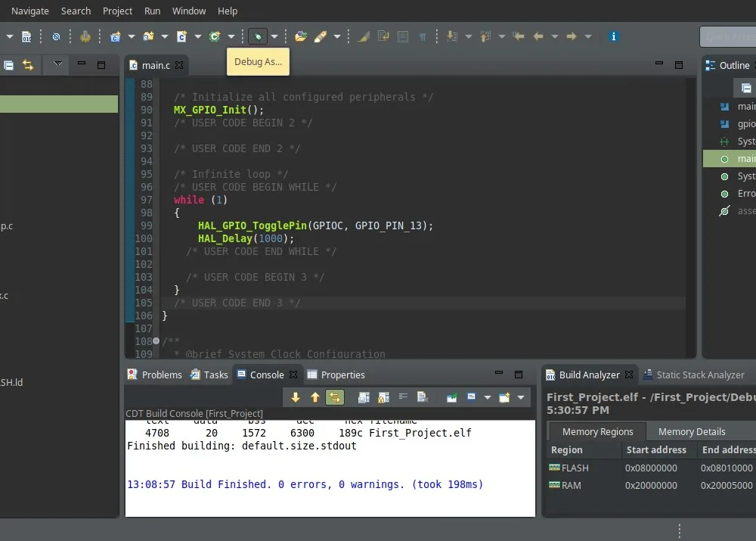Collapse all in the left project panel
This screenshot has height=541, width=756.
(x=8, y=65)
